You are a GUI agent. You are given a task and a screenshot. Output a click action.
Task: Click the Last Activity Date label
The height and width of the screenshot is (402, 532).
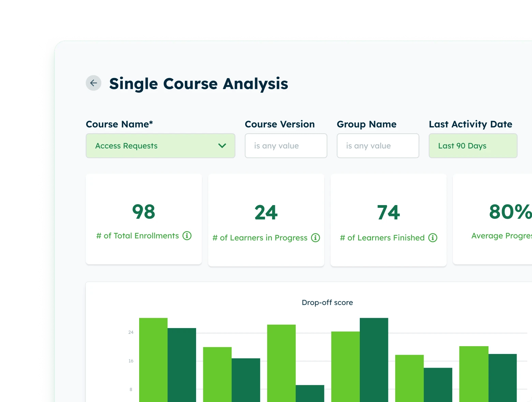(471, 124)
